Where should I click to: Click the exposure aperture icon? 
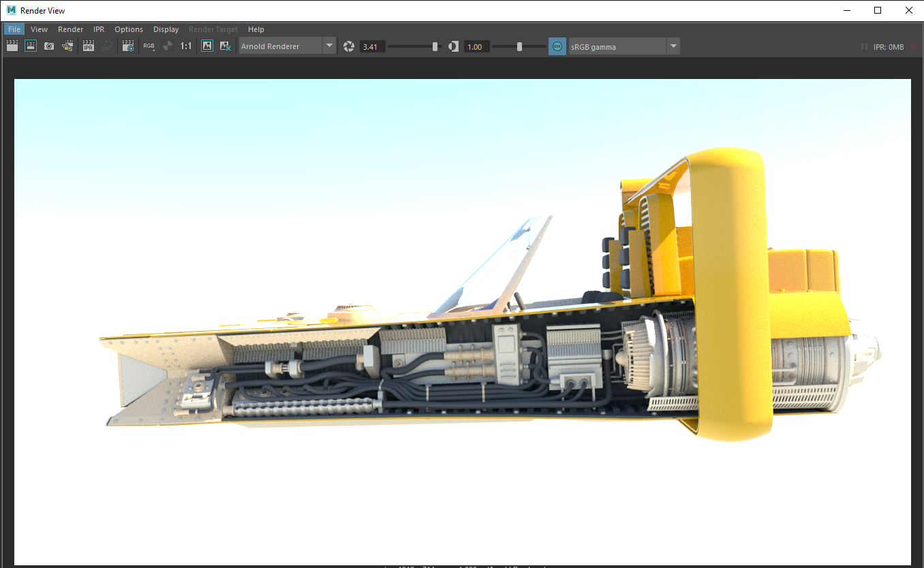click(349, 46)
